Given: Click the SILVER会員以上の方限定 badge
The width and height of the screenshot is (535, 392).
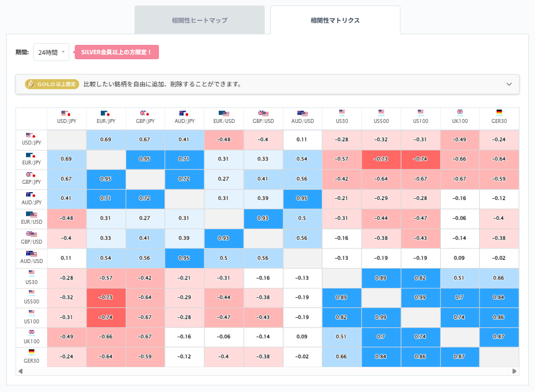Looking at the screenshot, I should point(116,51).
